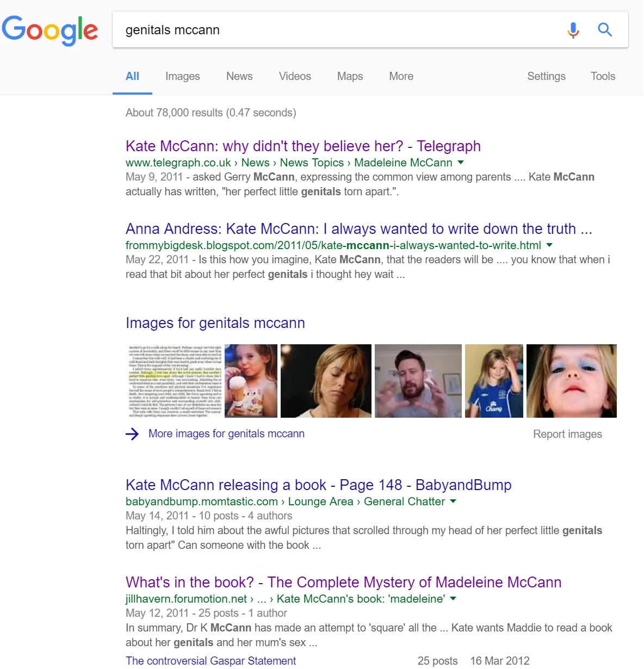This screenshot has height=669, width=644.
Task: Click Report images
Action: click(x=567, y=434)
